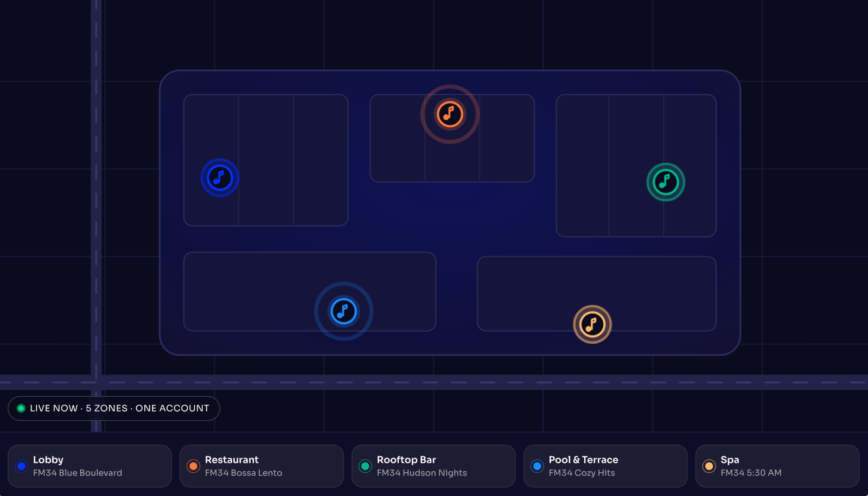Click the 'FM34 Hudson Nights' text
This screenshot has width=868, height=496.
tap(422, 473)
